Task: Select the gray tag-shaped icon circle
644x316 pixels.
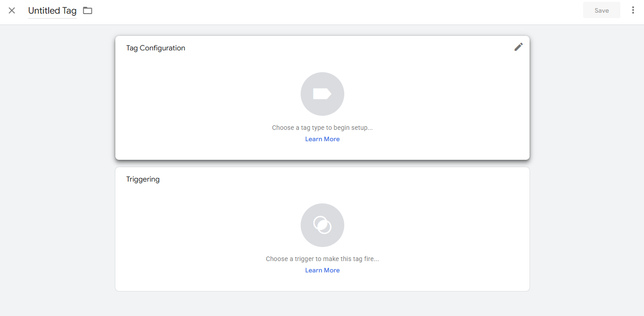Action: (322, 94)
